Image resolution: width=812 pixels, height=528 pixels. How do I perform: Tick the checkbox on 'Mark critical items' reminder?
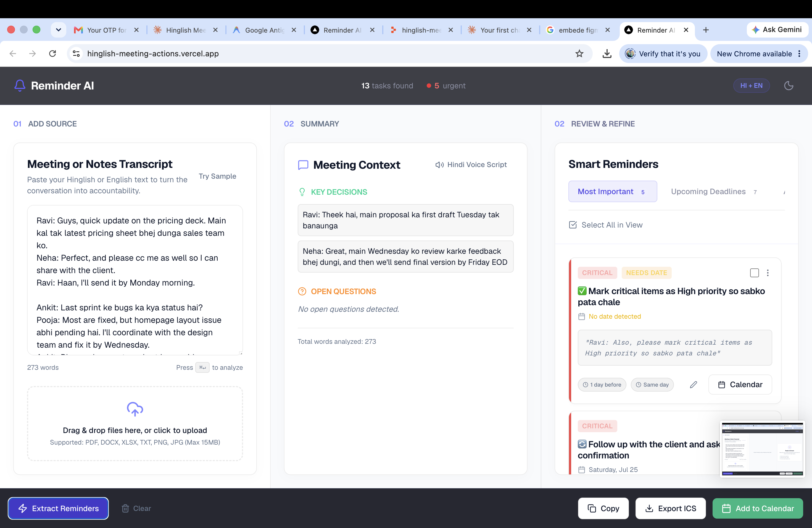(x=754, y=273)
